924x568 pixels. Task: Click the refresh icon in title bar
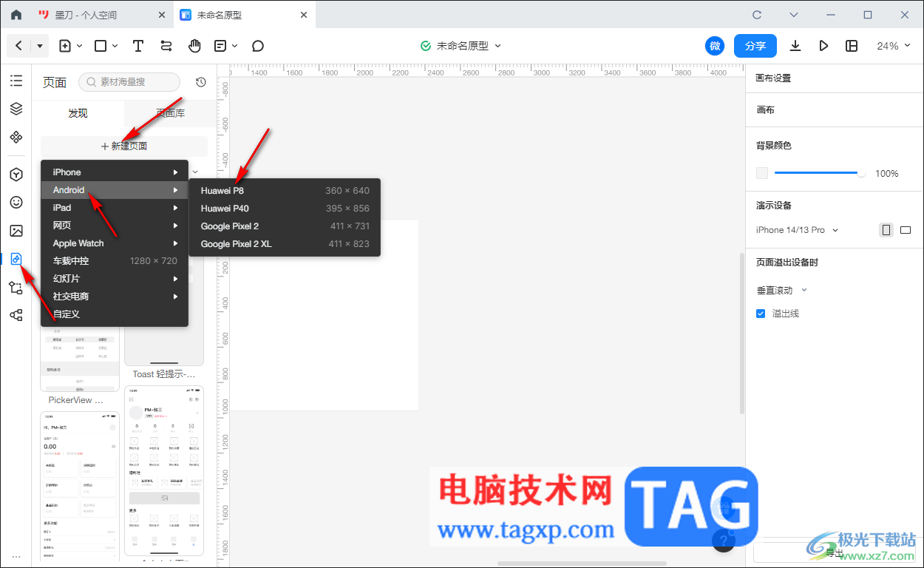(x=756, y=15)
